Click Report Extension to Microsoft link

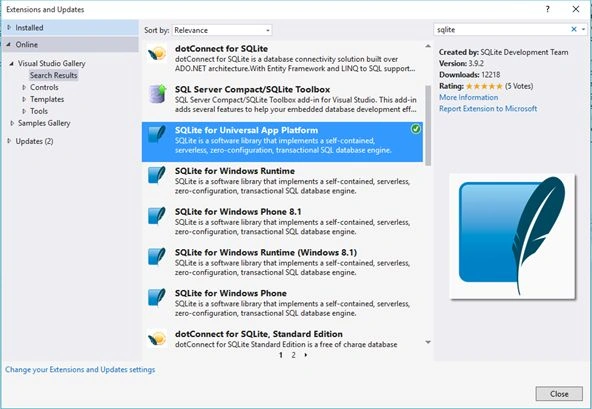coord(488,109)
